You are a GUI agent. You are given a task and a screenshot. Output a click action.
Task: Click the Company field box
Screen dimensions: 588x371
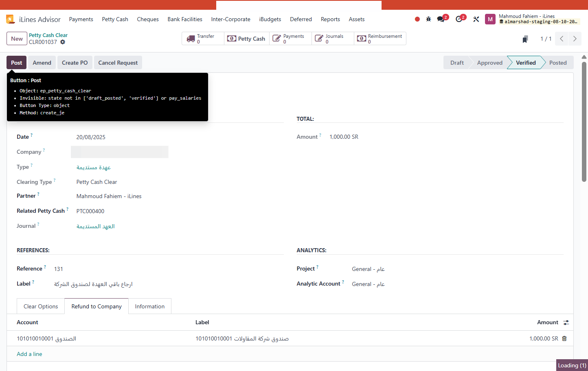point(120,152)
